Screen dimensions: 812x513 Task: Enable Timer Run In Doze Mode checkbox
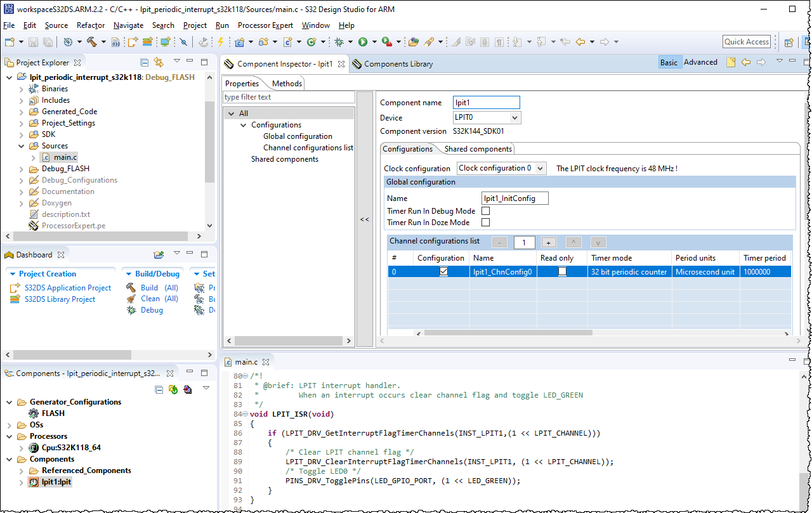point(486,223)
